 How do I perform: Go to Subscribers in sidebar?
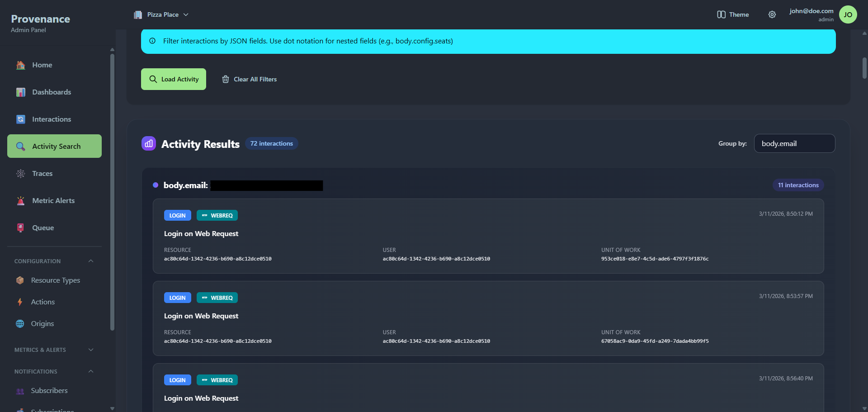click(49, 391)
